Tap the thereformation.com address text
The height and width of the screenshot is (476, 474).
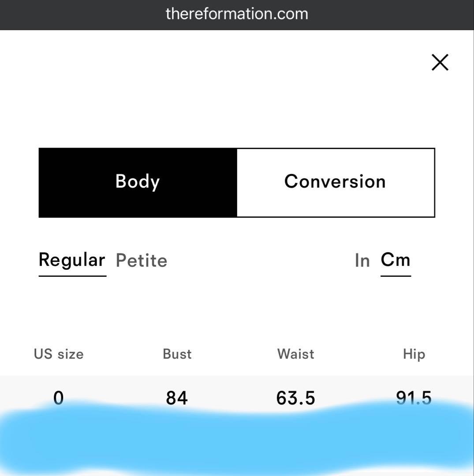pos(237,14)
